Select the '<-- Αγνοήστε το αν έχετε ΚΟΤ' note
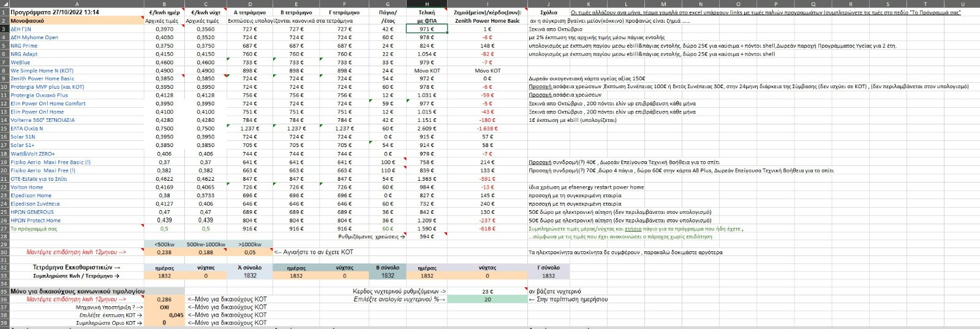The height and width of the screenshot is (329, 980). pos(314,252)
